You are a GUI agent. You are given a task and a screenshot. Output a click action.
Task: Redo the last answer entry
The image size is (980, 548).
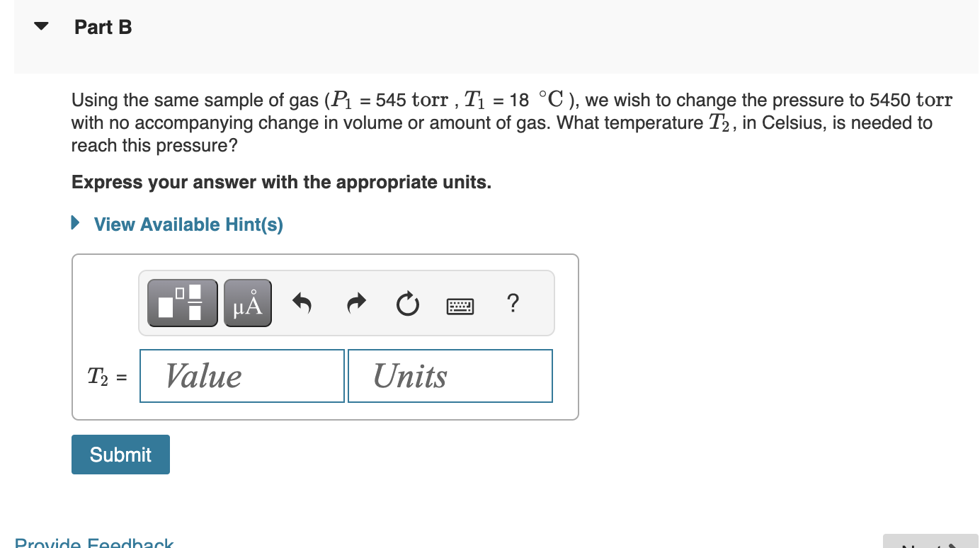pos(355,302)
